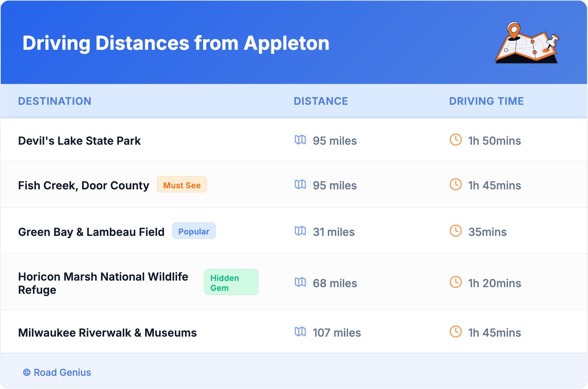Click the map icon beside 68 miles
The image size is (588, 389).
(x=300, y=282)
